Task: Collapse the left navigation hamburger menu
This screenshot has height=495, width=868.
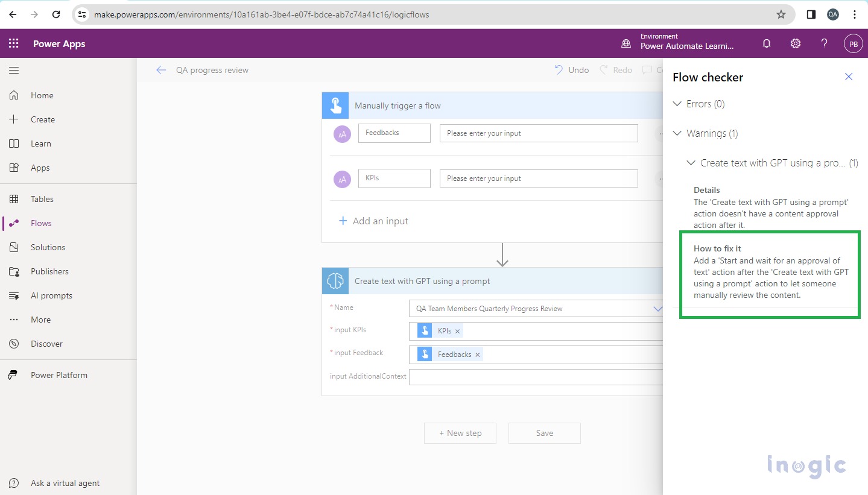Action: click(x=13, y=71)
